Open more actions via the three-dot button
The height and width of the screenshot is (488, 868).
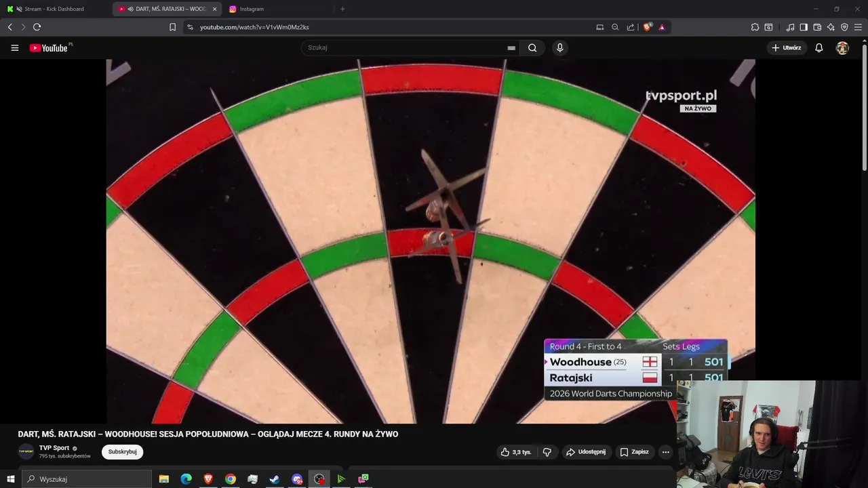(x=665, y=452)
